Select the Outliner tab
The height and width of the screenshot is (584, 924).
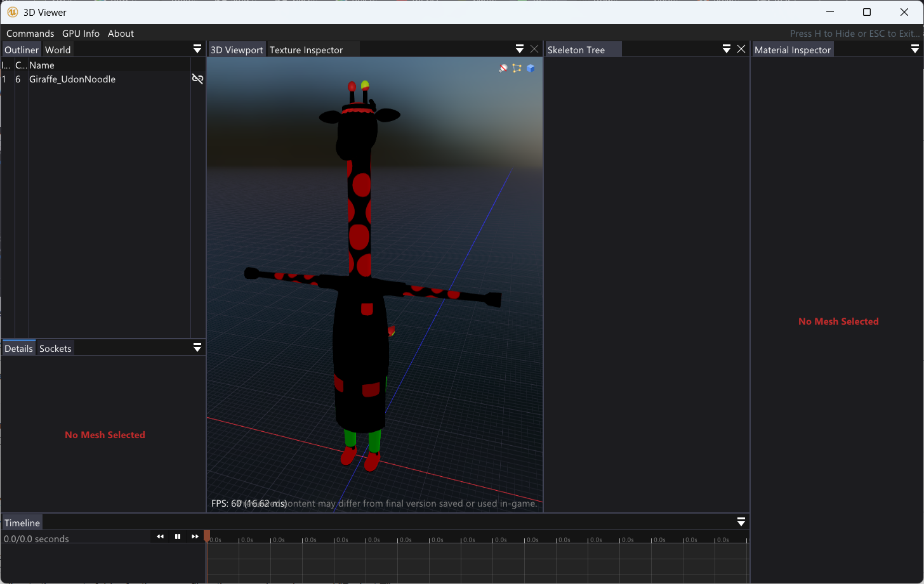click(22, 50)
